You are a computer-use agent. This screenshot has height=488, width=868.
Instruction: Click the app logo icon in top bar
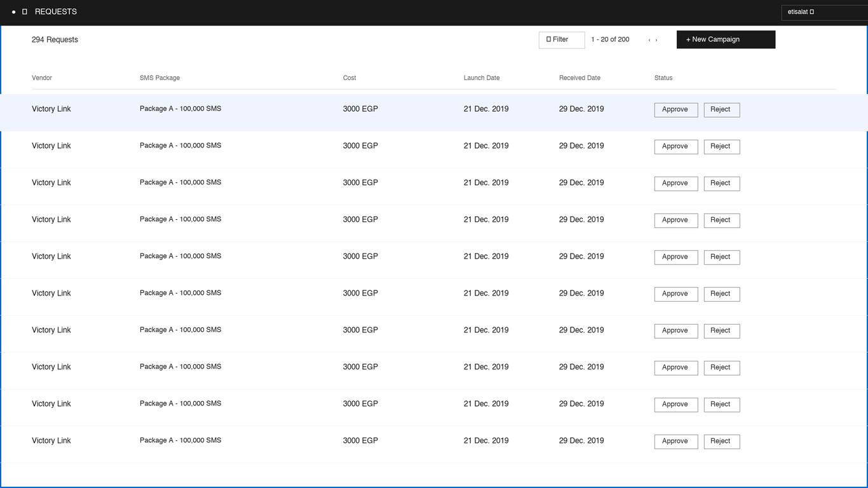pyautogui.click(x=14, y=11)
